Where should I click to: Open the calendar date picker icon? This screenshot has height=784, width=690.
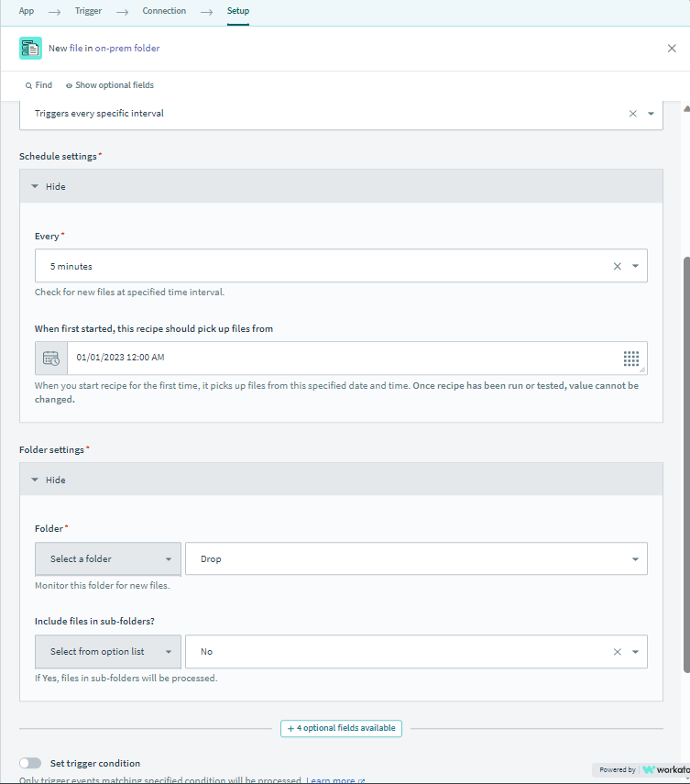pyautogui.click(x=50, y=358)
